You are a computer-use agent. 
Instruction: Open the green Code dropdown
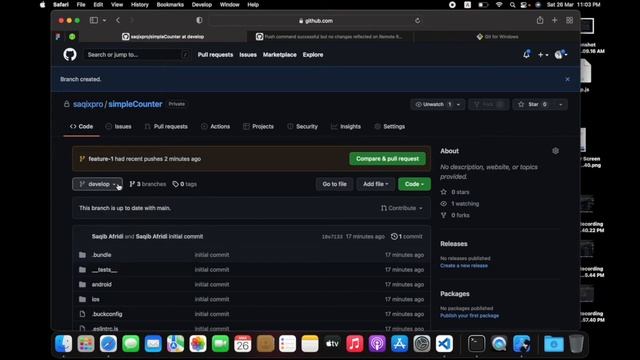(414, 184)
